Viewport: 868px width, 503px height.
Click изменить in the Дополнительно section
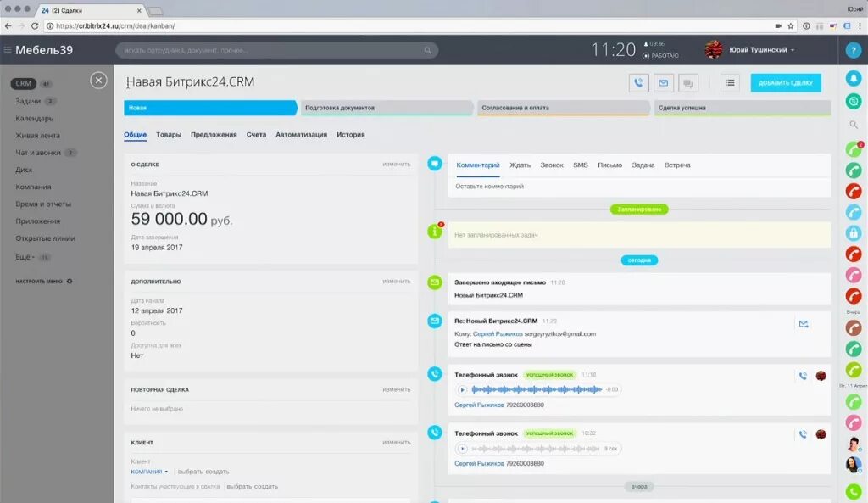[x=397, y=282]
